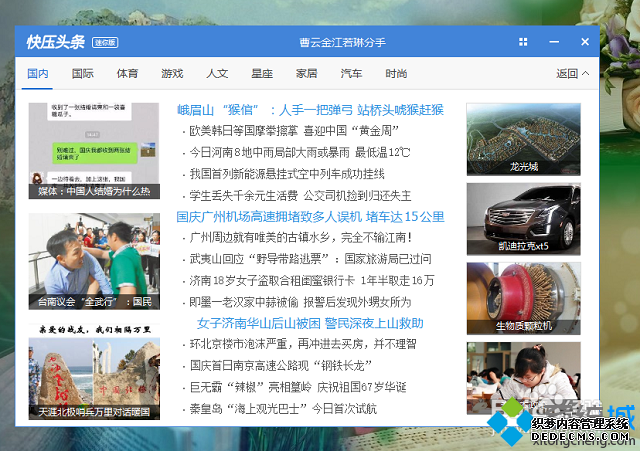Screen dimensions: 640x451
Task: Open the grid layout icon in title bar
Action: [523, 42]
